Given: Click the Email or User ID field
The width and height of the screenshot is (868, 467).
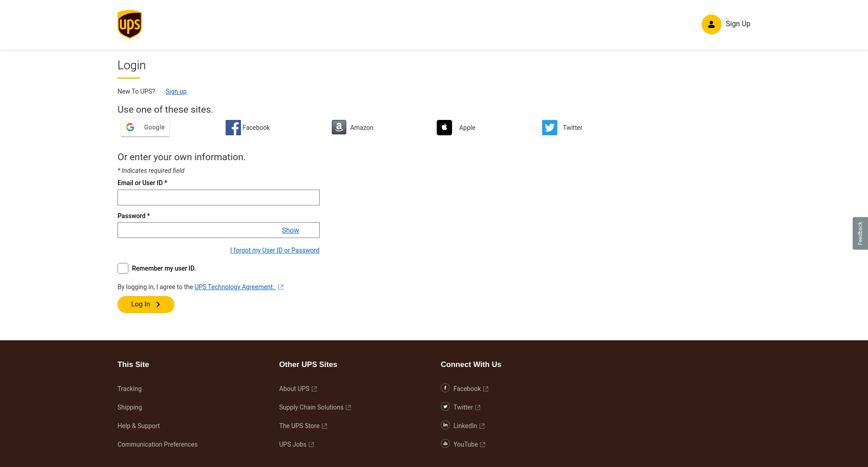Looking at the screenshot, I should click(218, 197).
